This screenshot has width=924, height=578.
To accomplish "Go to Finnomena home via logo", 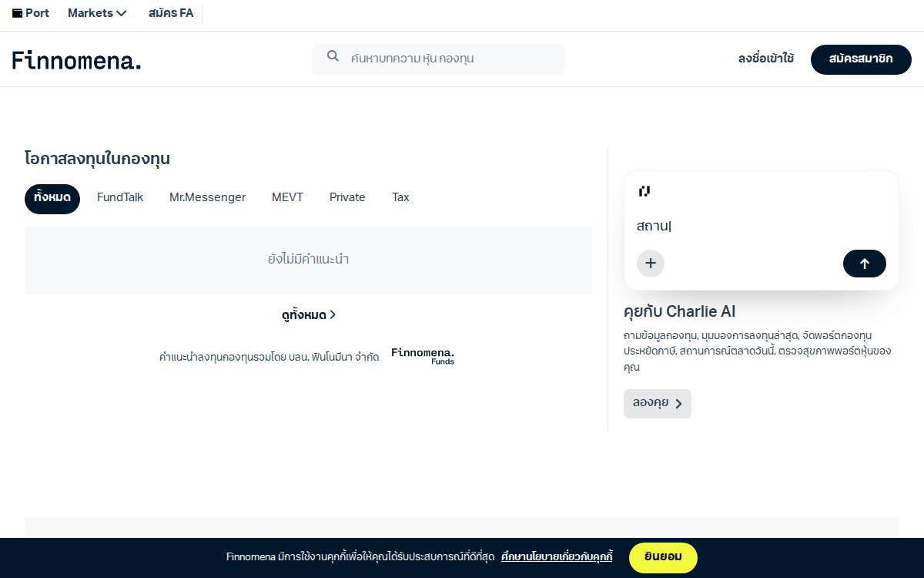I will point(77,59).
